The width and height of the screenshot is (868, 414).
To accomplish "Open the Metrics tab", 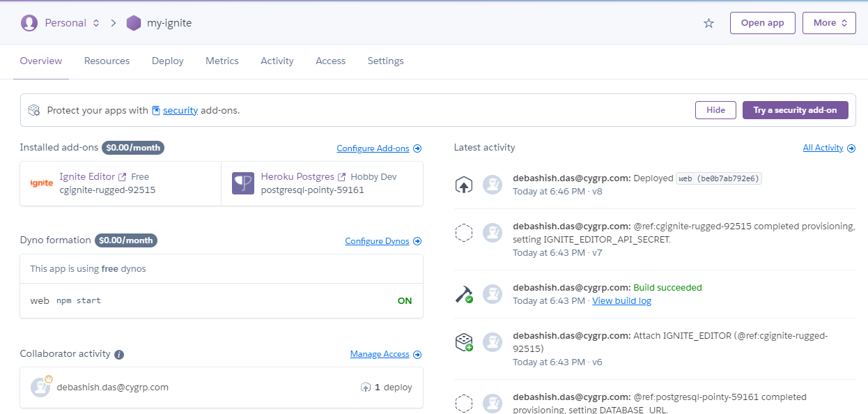I will [222, 61].
